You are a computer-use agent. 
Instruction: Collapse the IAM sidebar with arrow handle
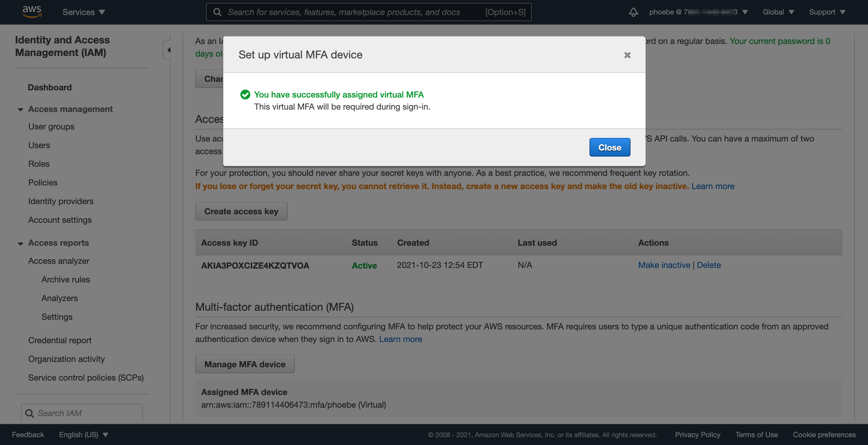point(168,50)
